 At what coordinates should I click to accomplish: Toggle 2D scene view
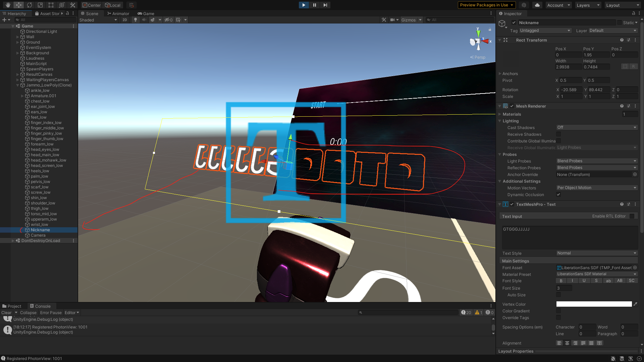(125, 20)
